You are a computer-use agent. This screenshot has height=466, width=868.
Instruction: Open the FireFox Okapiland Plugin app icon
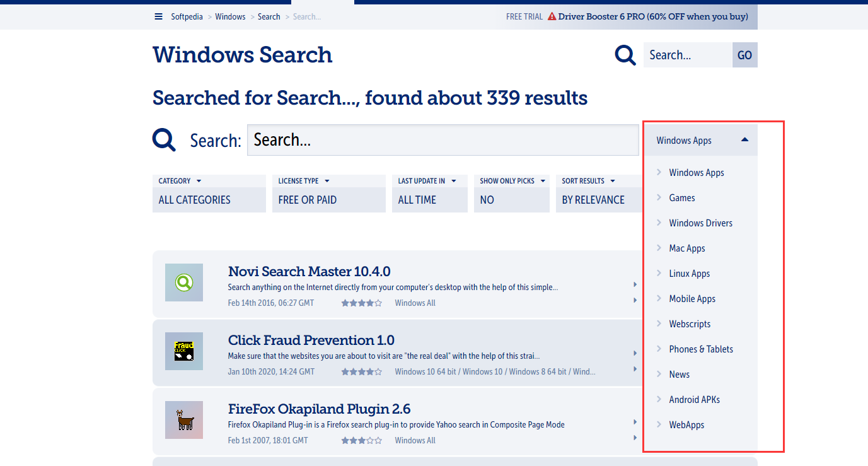(x=184, y=420)
